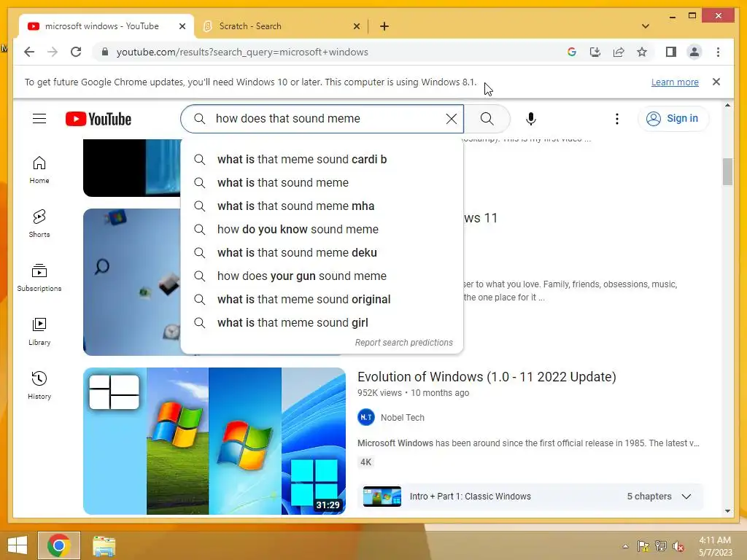Screen dimensions: 747x560
Task: Dismiss the Chrome update notification bar
Action: coord(716,82)
